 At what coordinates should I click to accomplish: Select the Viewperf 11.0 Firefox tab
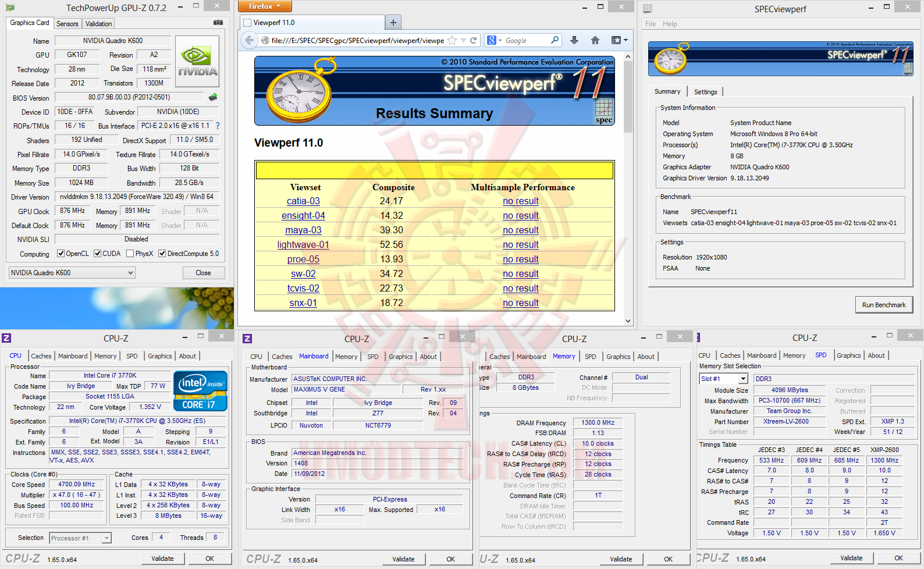click(x=312, y=23)
